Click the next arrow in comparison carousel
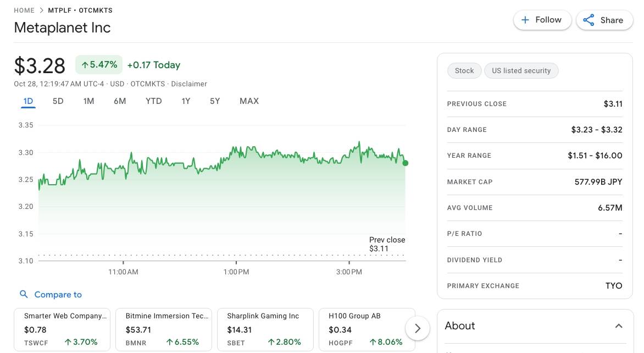The image size is (644, 353). 417,328
